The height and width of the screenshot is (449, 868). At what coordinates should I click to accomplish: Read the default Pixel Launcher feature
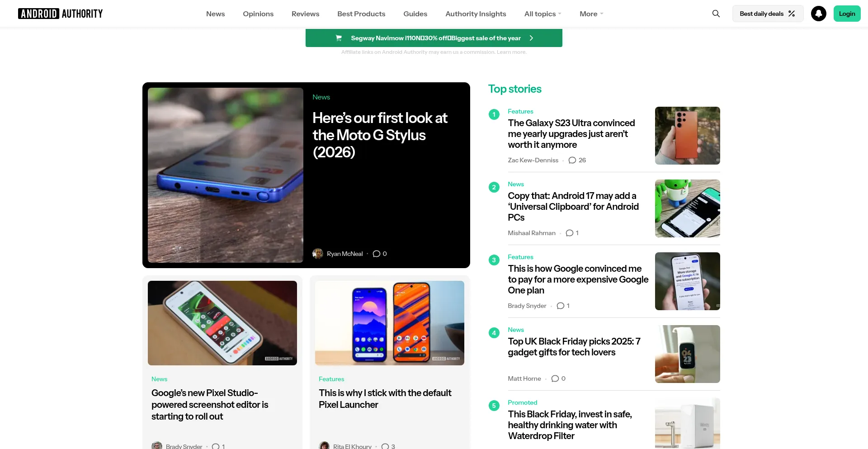click(385, 399)
